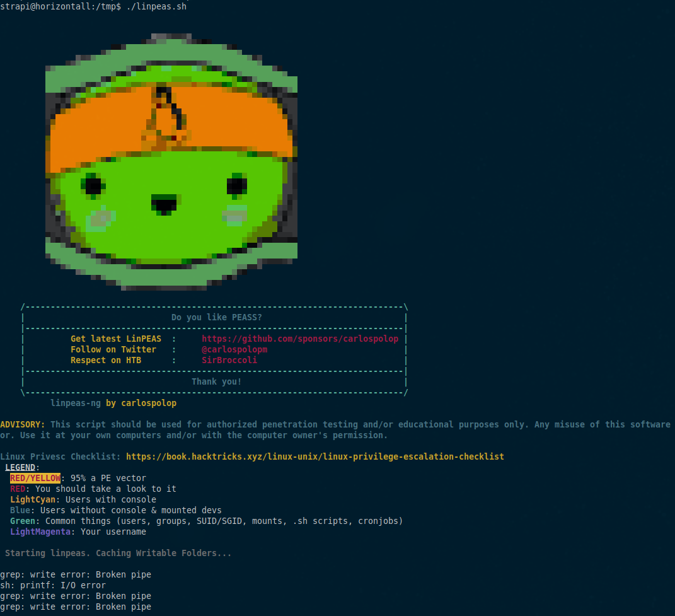
Task: Click the 'Thank you!' banner text
Action: [x=217, y=381]
